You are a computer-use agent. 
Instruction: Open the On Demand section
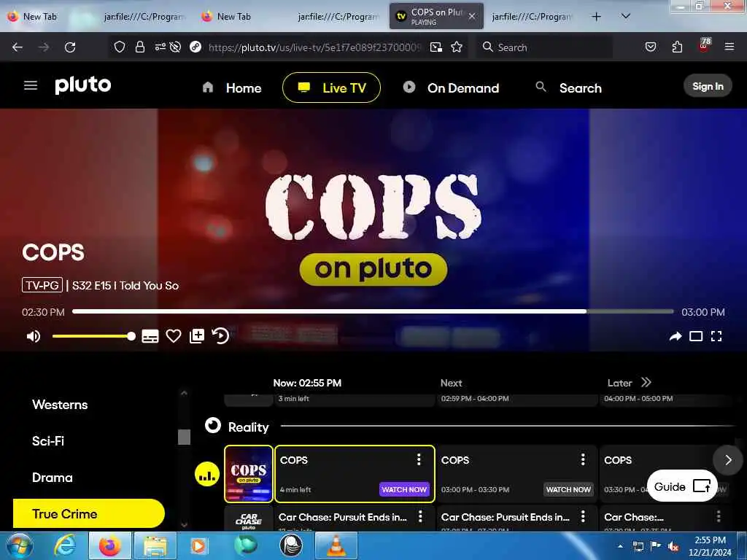pos(451,87)
